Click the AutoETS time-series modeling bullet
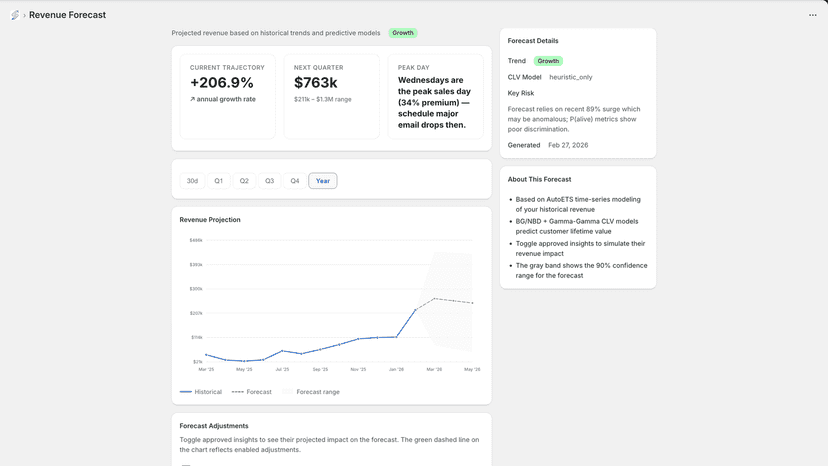The width and height of the screenshot is (828, 466). [x=578, y=204]
